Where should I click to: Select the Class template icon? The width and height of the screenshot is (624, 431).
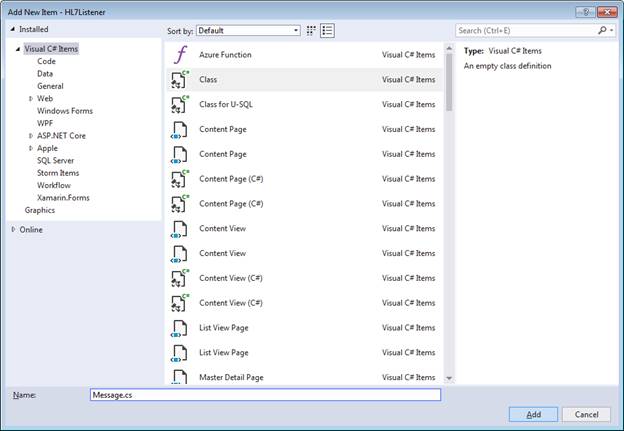179,80
